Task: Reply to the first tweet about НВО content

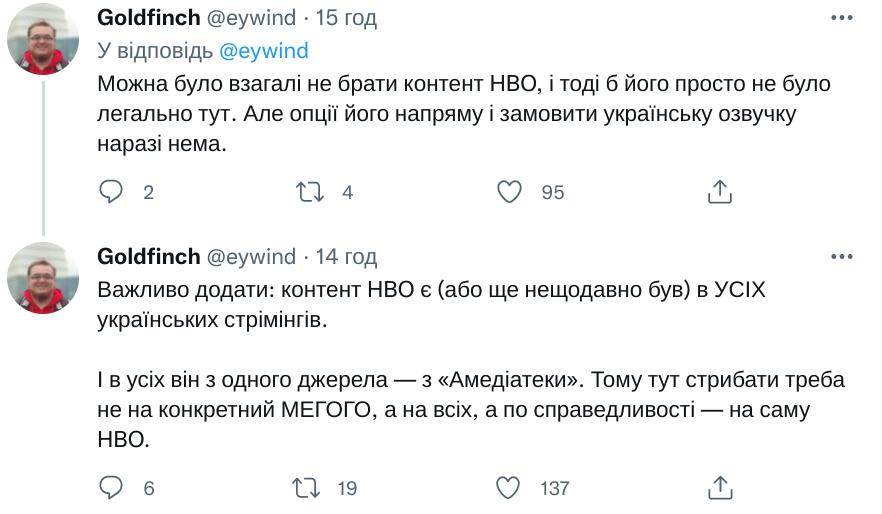Action: (111, 192)
